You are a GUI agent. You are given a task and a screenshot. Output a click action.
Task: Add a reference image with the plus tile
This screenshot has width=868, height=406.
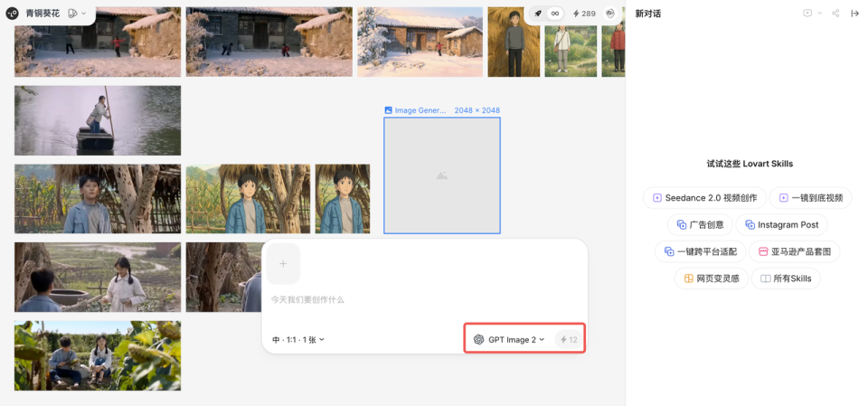tap(283, 264)
